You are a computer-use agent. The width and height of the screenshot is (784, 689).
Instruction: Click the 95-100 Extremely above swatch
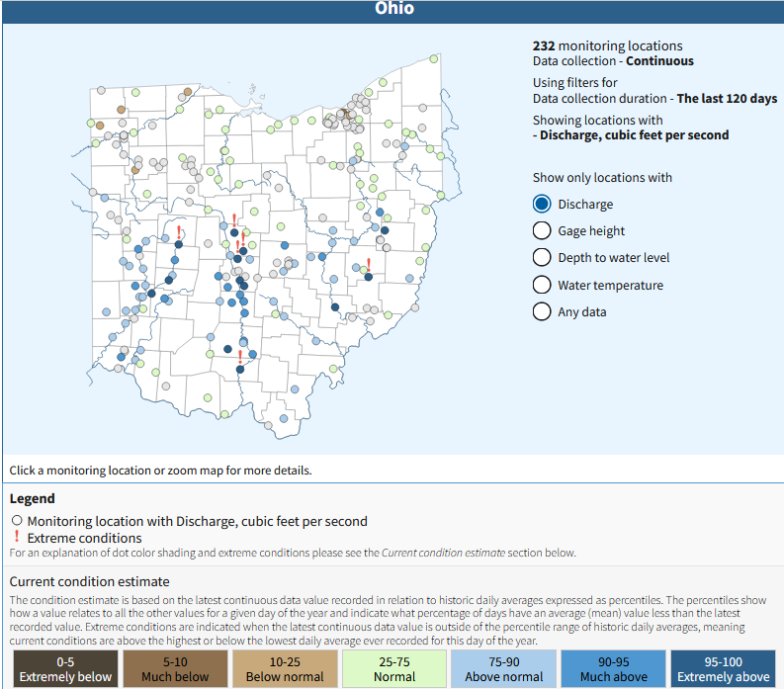pyautogui.click(x=723, y=669)
